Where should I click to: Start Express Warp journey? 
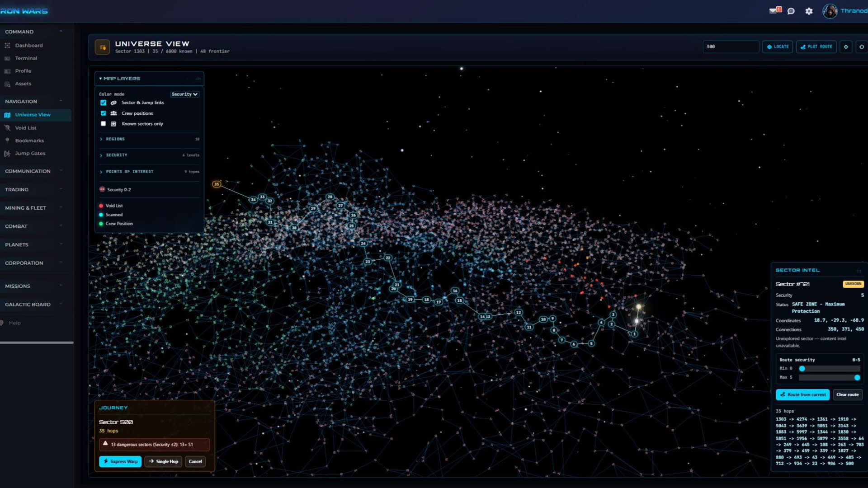point(120,461)
